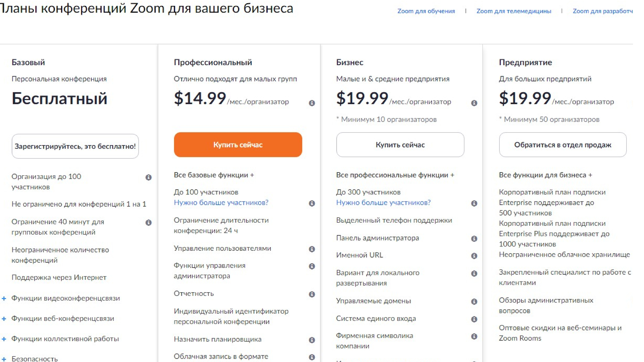The height and width of the screenshot is (362, 644).
Task: Expand 'Функции веб-конференцсвязи' section
Action: 4,319
